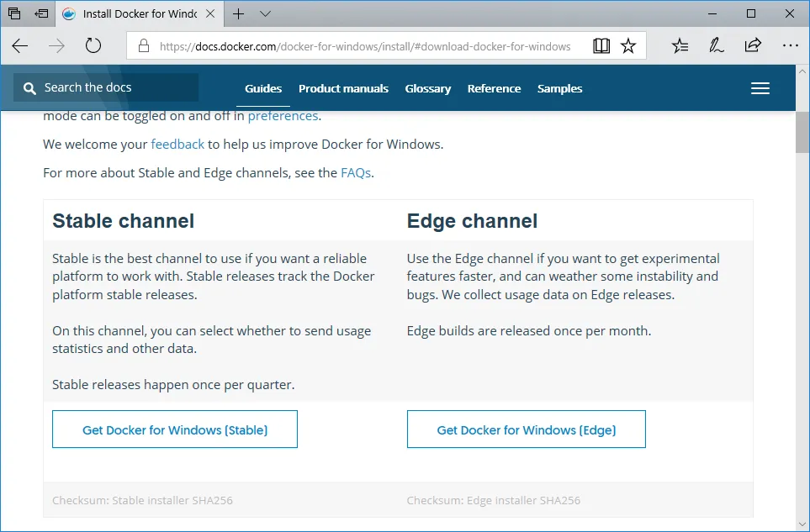Screen dimensions: 810x532
Task: Select Product manuals in navigation bar
Action: (343, 88)
